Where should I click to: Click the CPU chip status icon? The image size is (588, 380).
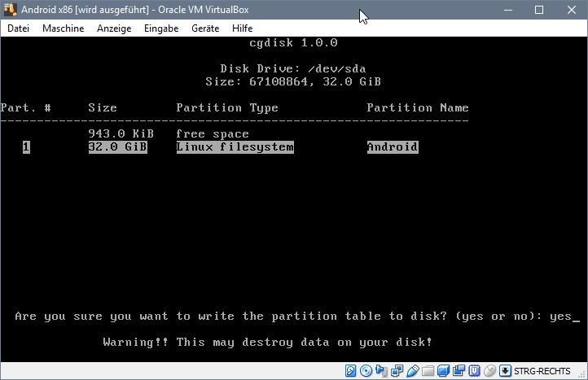(474, 371)
